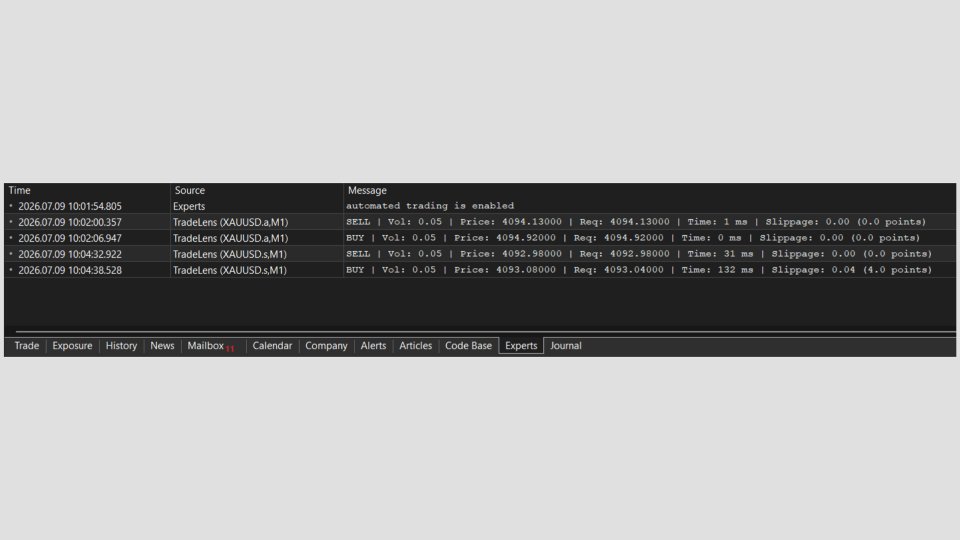Screen dimensions: 960x540
Task: Click the source cell of the 10:02:06.947 row
Action: click(x=230, y=238)
